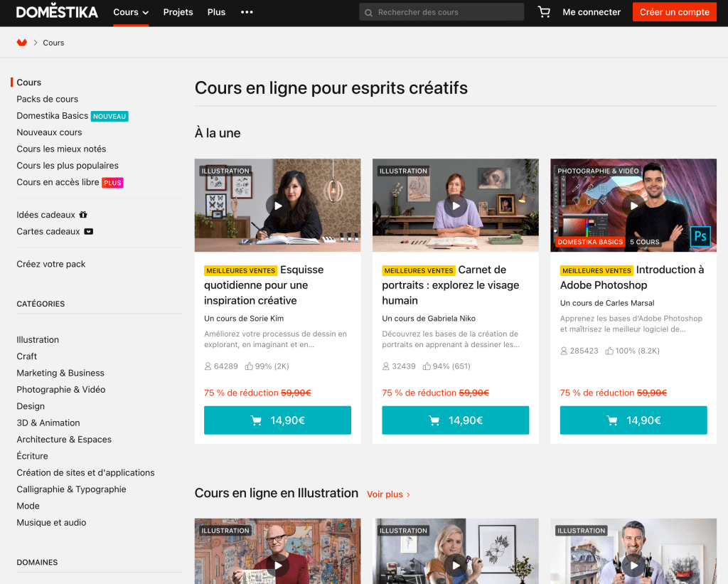Select Photographie & Vidéo category

[61, 389]
